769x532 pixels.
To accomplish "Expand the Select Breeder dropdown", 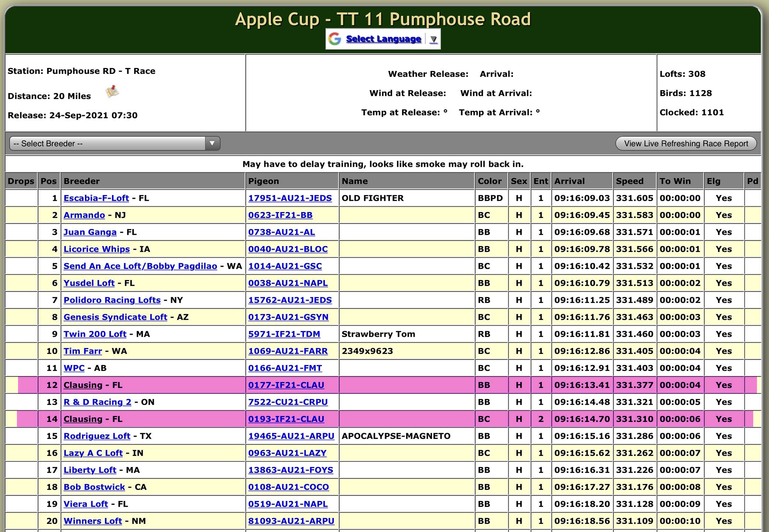I will (212, 143).
